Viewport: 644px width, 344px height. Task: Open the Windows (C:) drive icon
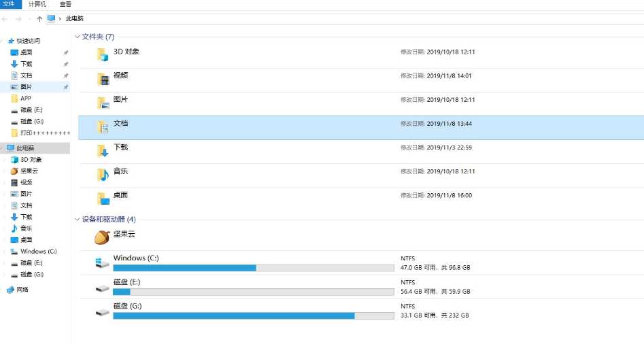(102, 262)
